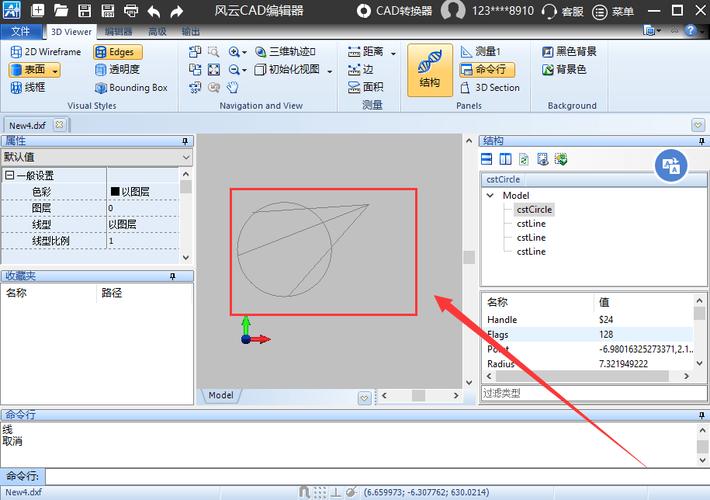Switch to 黑色背景 black background

[569, 52]
